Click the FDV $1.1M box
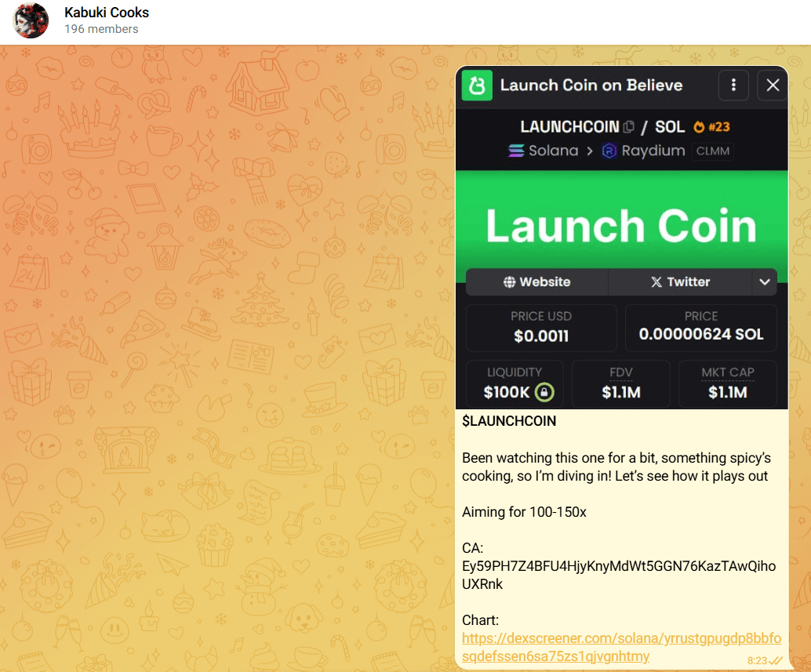811x672 pixels. click(x=620, y=383)
